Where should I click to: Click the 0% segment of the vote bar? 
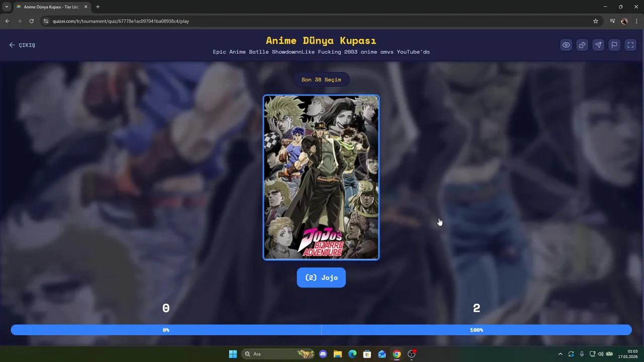166,330
